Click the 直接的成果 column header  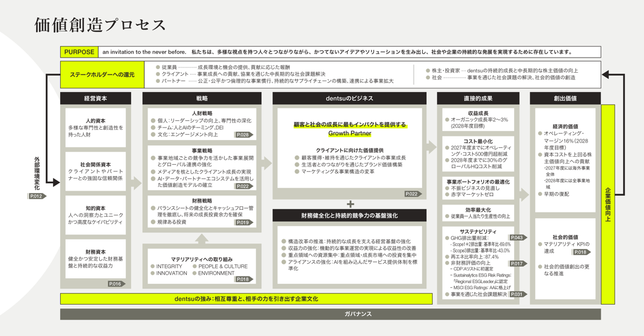478,98
